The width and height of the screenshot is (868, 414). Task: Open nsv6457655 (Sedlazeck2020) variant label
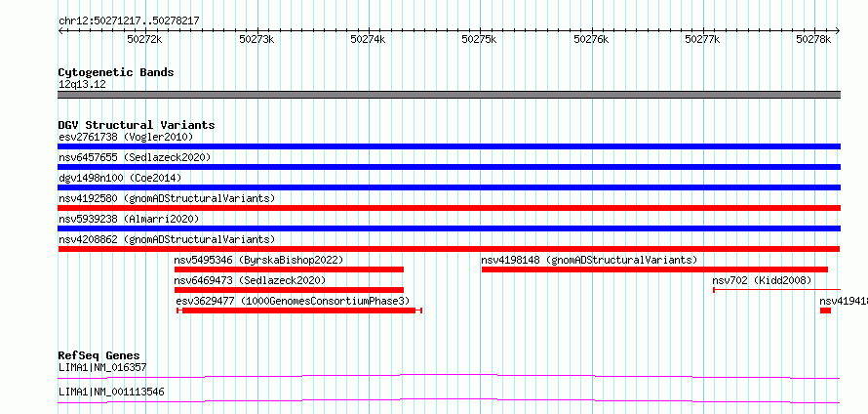(135, 157)
